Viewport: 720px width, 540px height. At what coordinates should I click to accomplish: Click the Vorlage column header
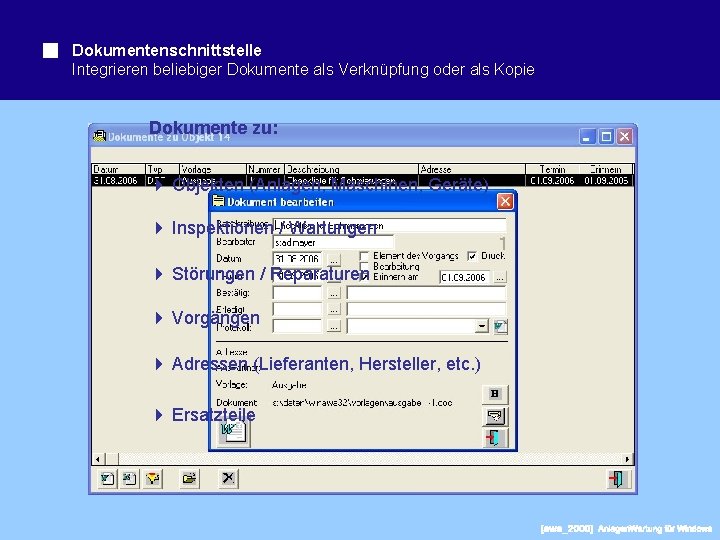click(212, 169)
